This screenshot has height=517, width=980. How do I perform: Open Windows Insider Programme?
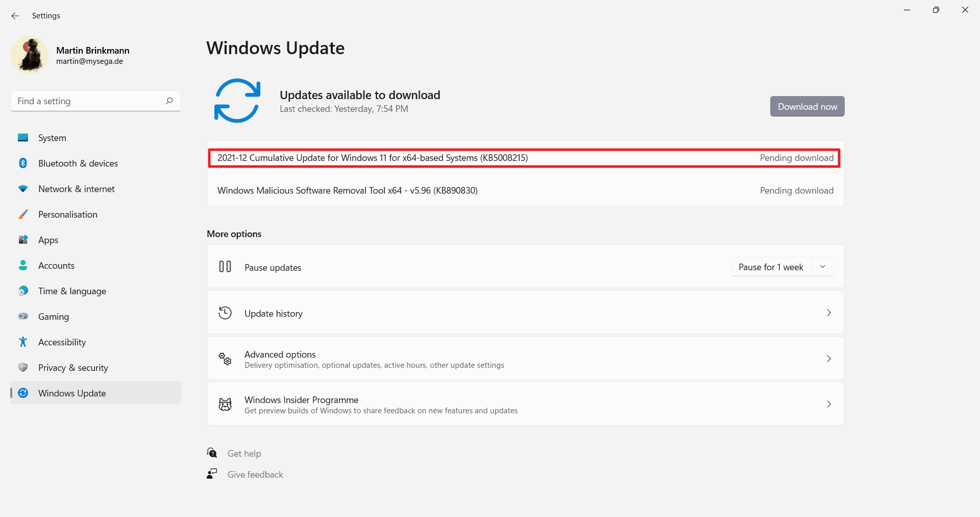point(525,404)
